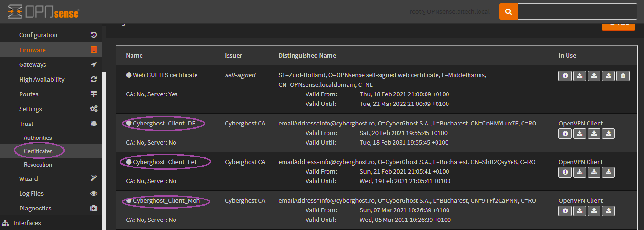Show info for Cyberghost_Client_Mon certificate
This screenshot has width=644, height=230.
click(x=565, y=211)
